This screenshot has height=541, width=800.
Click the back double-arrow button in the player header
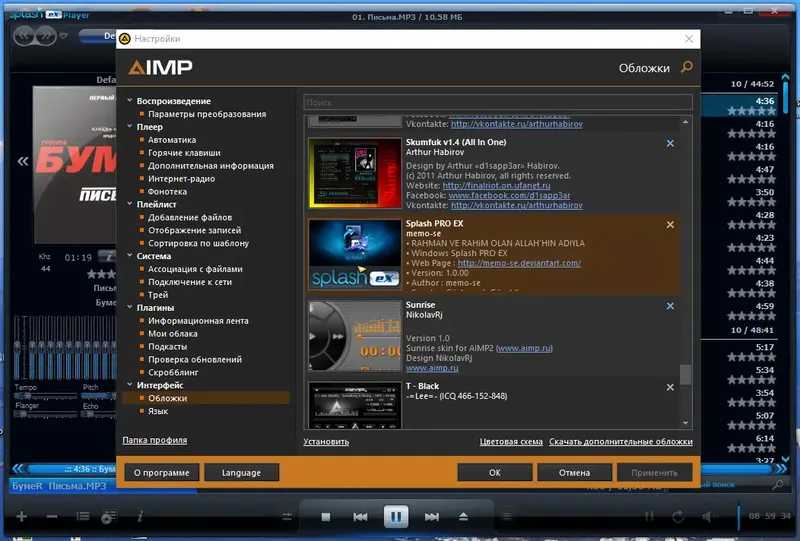[23, 36]
